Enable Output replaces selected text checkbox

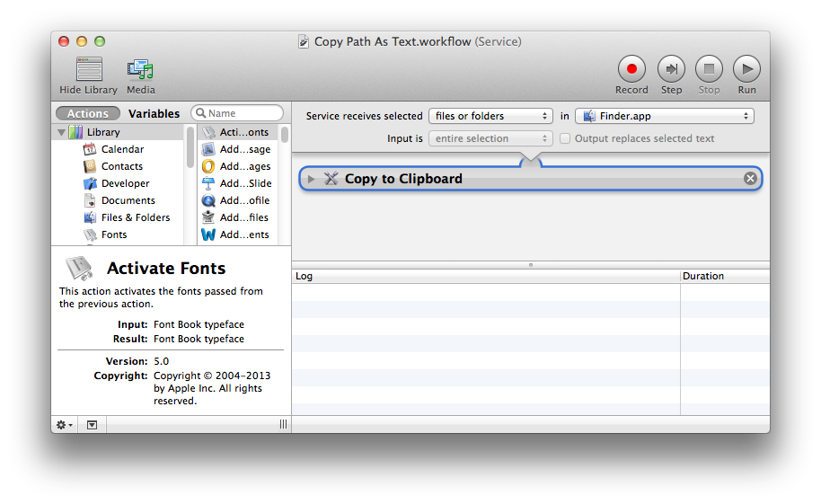[565, 139]
